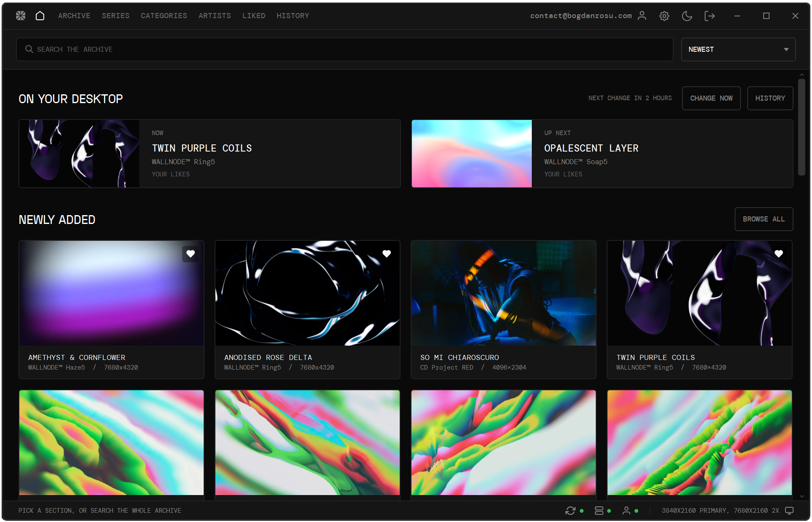Toggle dark mode moon icon
Viewport: 812px width, 522px height.
687,16
